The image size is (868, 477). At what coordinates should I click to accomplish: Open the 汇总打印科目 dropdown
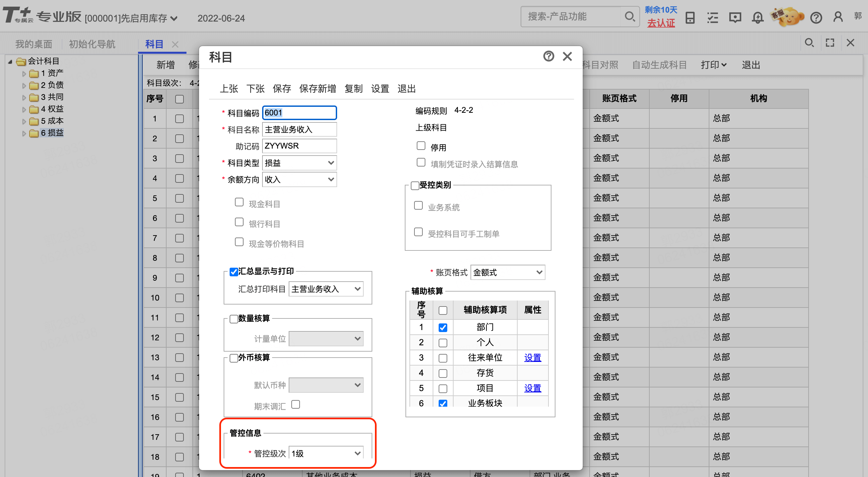point(326,289)
